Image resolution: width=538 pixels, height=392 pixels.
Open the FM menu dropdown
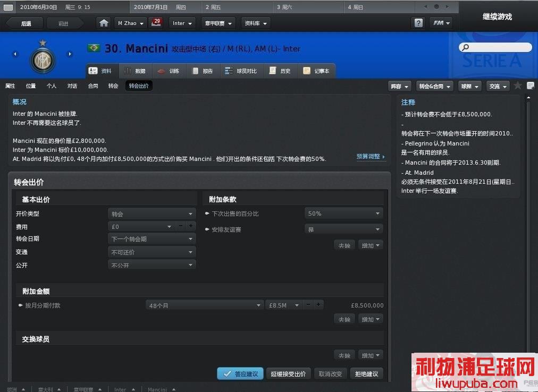point(441,23)
